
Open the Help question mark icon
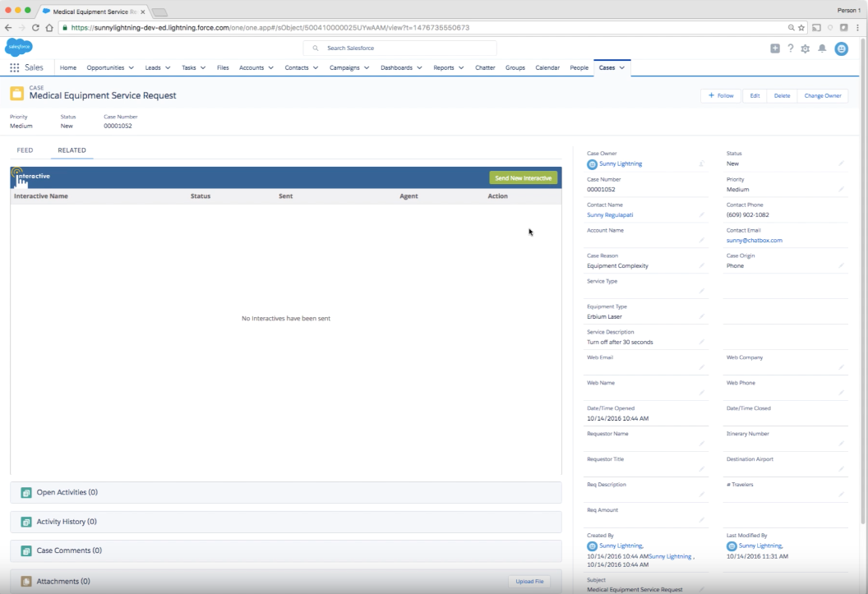click(791, 48)
